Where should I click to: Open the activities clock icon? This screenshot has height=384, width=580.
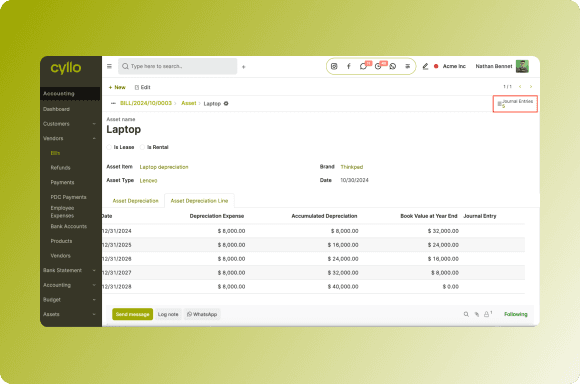(378, 66)
